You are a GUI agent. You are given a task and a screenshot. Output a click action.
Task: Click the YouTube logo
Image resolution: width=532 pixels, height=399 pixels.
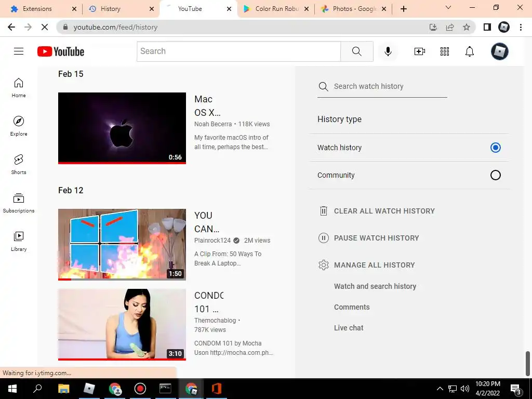pyautogui.click(x=61, y=51)
